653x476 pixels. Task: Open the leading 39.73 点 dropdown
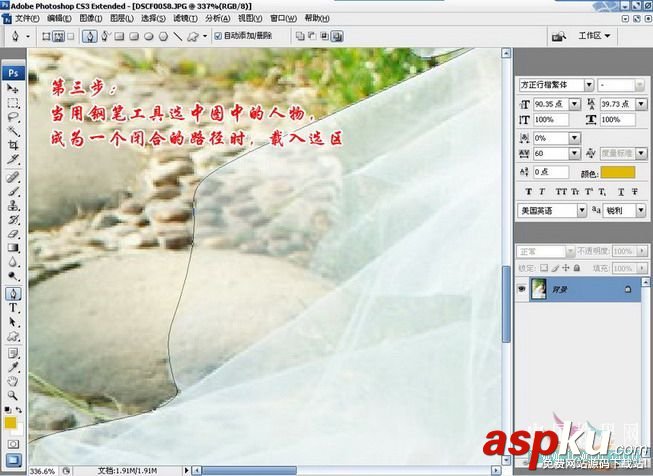(x=641, y=104)
